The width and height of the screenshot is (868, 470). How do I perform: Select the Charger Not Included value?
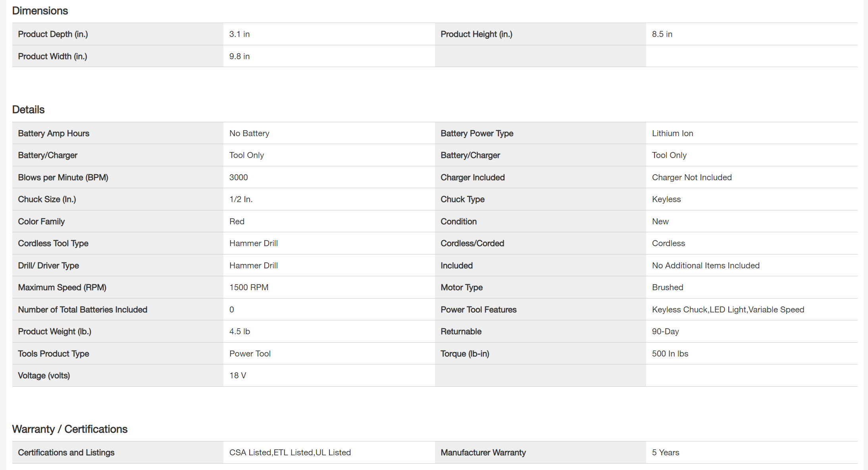(x=691, y=177)
